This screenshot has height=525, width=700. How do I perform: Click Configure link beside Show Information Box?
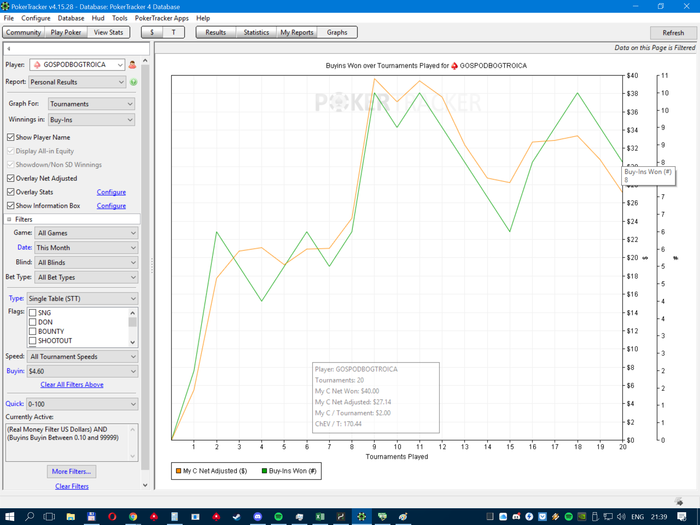[111, 206]
